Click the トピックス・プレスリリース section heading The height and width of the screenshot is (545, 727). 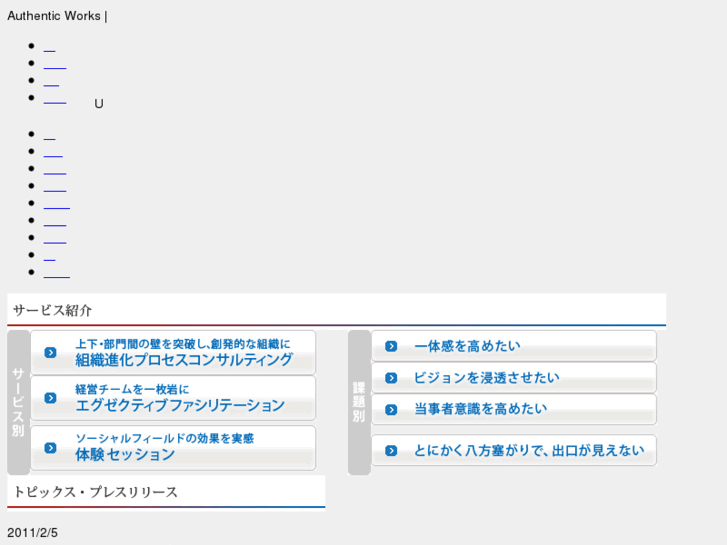[x=96, y=492]
